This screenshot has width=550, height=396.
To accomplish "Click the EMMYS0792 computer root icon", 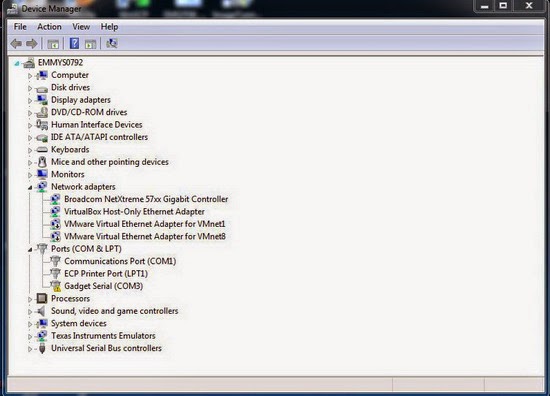I will (x=29, y=63).
